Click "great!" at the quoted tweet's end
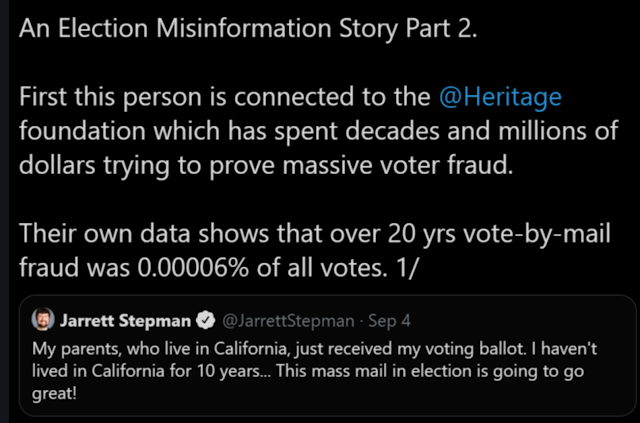 [x=54, y=394]
